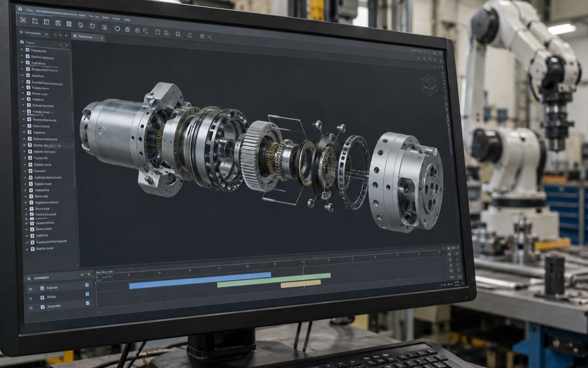Select the "Rotate" animation track name
The width and height of the screenshot is (588, 368).
[51, 297]
